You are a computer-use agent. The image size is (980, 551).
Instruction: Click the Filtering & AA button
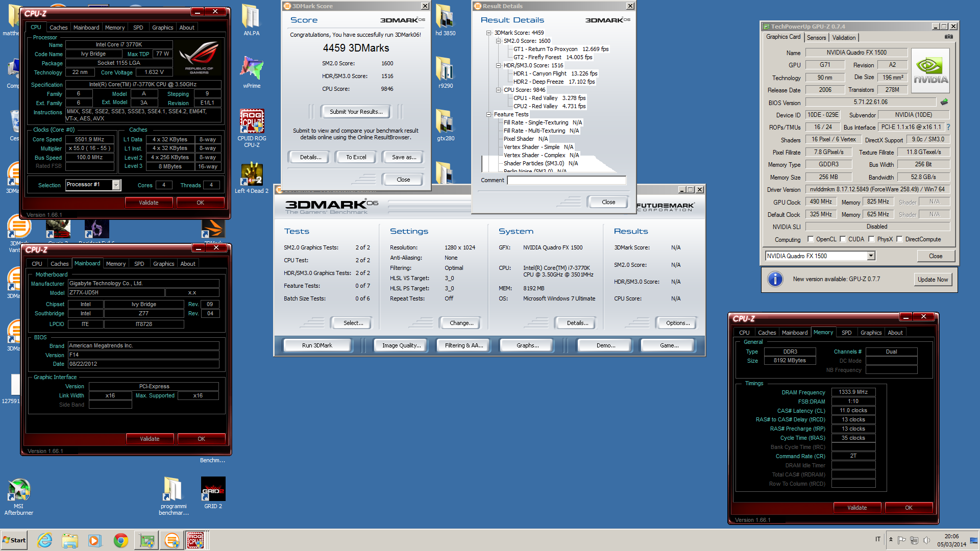(x=463, y=345)
